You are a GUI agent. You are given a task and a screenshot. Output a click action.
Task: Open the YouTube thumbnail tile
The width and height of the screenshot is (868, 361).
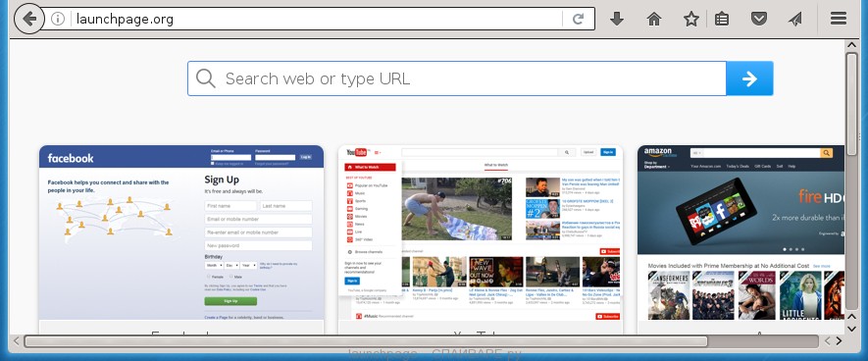coord(481,239)
